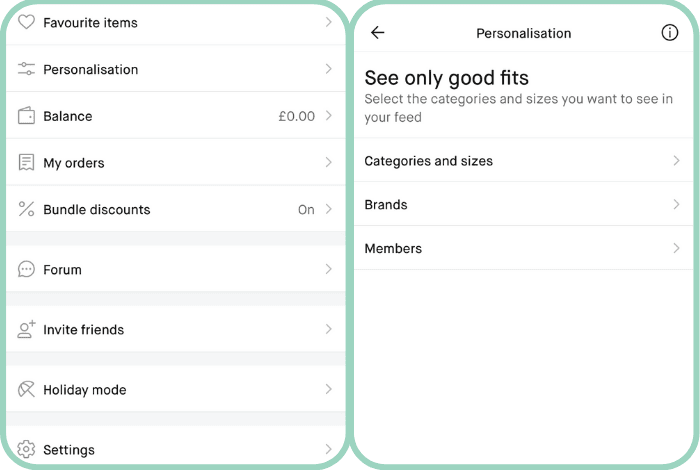Click the umbrella Holiday mode icon
Viewport: 700px width, 470px height.
(x=27, y=390)
